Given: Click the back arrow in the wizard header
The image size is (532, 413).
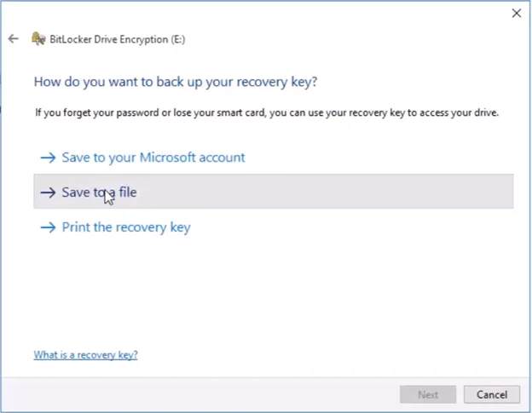Looking at the screenshot, I should coord(13,39).
